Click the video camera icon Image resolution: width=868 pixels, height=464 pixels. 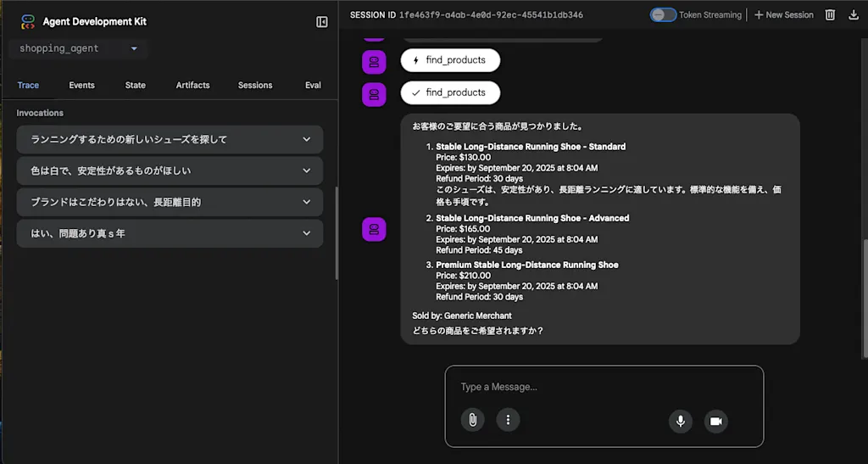click(715, 422)
